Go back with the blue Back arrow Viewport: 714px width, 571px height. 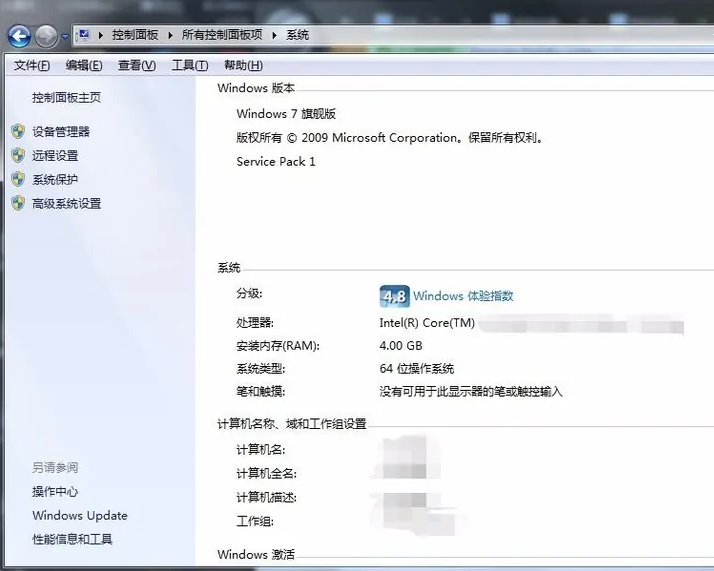pos(19,36)
